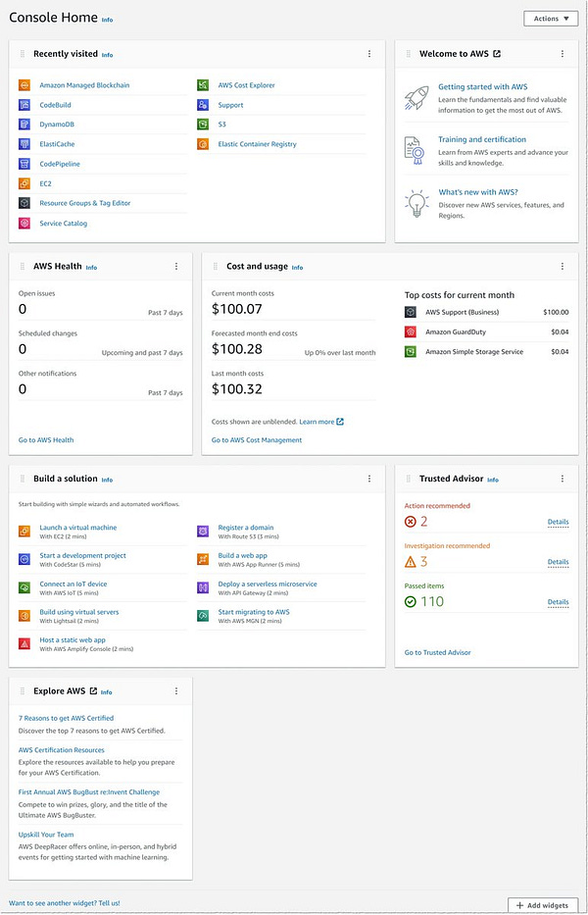Open Go to AWS Cost Management link
The image size is (588, 915).
(257, 440)
